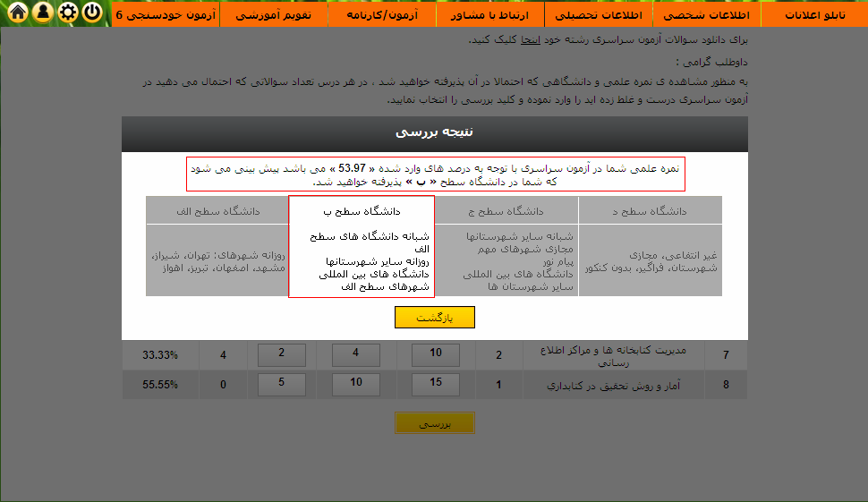Click the power logout icon
This screenshot has height=502, width=868.
92,13
